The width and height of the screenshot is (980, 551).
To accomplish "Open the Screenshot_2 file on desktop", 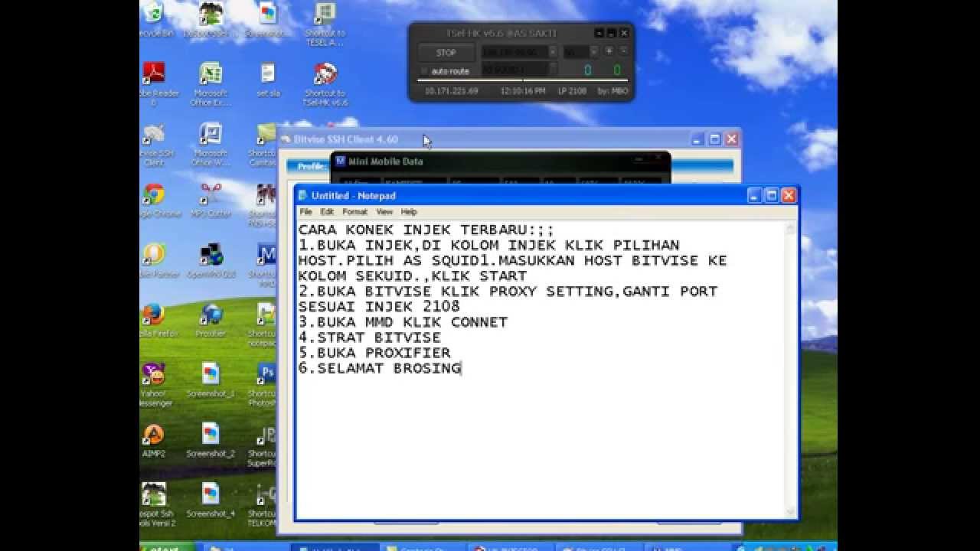I will 210,441.
